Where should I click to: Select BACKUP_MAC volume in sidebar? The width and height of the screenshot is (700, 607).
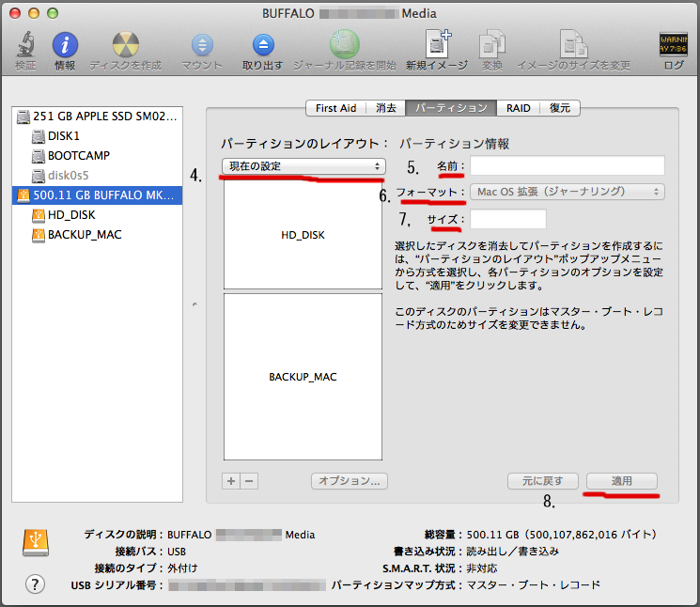pyautogui.click(x=97, y=234)
